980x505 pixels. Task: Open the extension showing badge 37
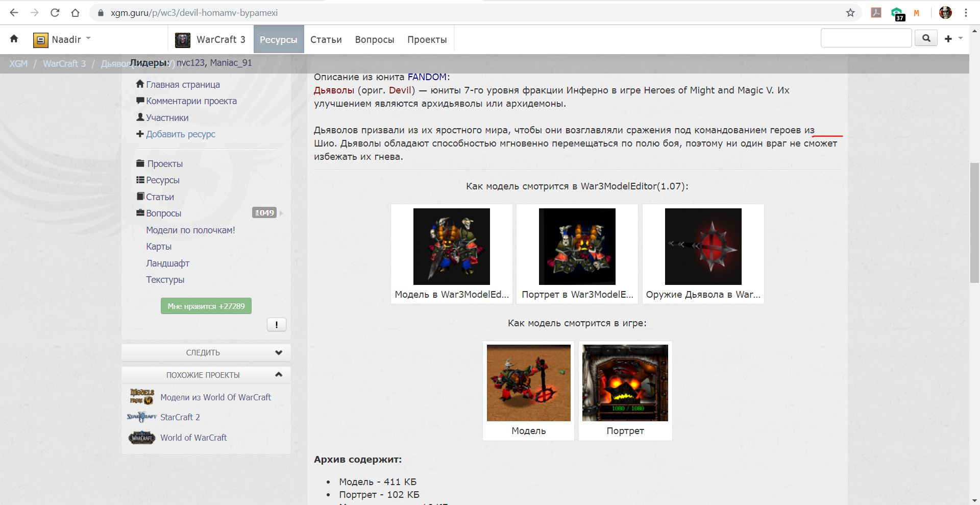pyautogui.click(x=897, y=14)
